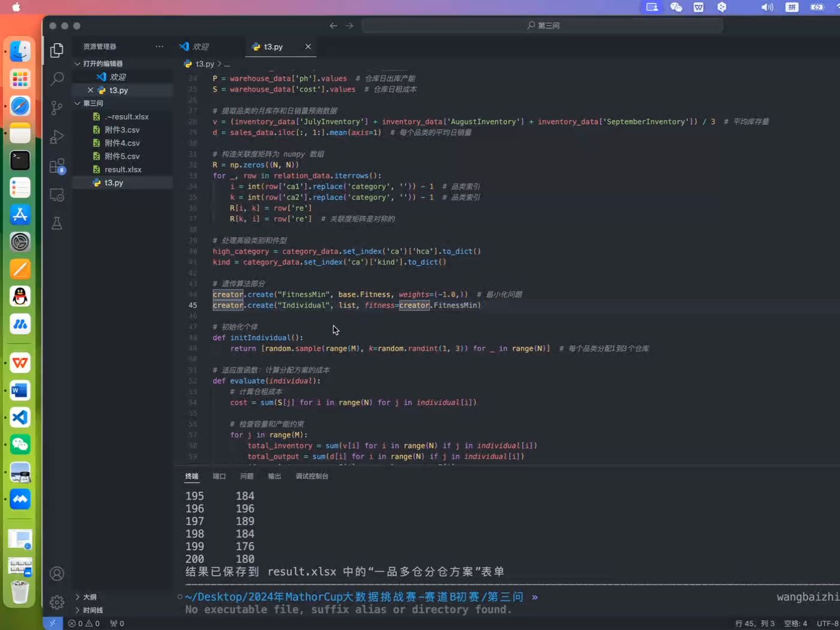Go back with the navigation arrow
The image size is (840, 630).
(x=333, y=26)
